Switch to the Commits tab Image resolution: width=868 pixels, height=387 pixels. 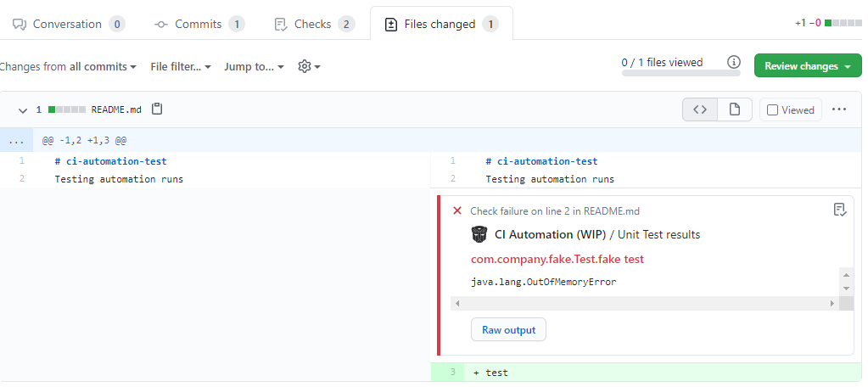tap(199, 25)
